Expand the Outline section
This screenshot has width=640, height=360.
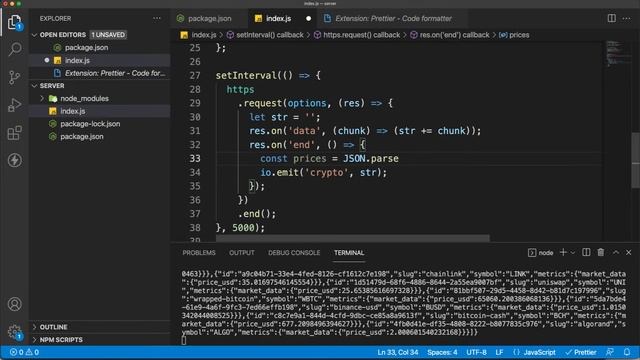[53, 327]
